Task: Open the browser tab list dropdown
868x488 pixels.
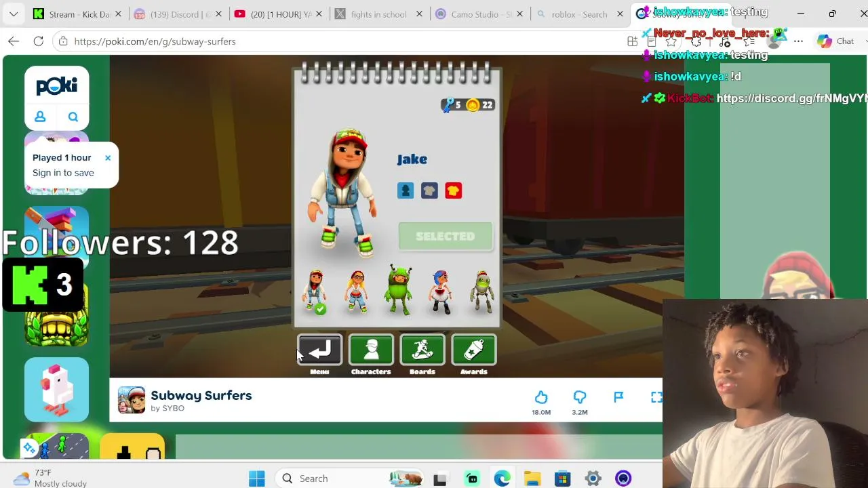Action: click(x=14, y=14)
